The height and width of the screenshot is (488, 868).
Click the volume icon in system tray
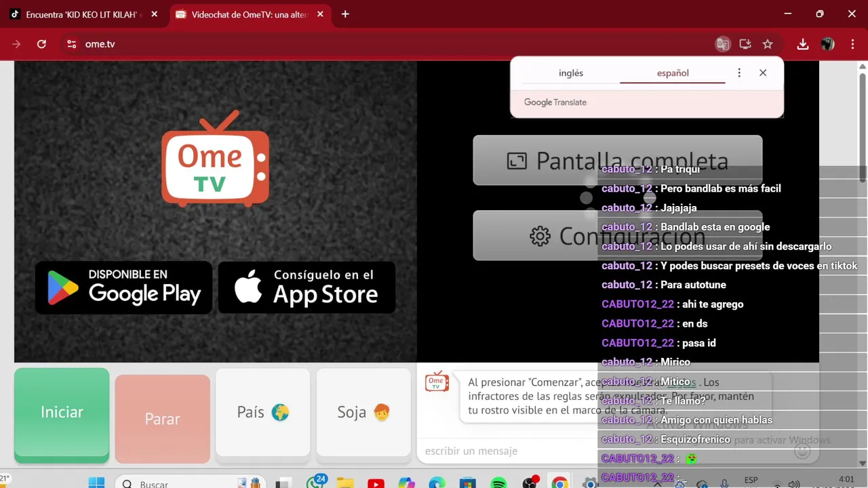pos(794,484)
